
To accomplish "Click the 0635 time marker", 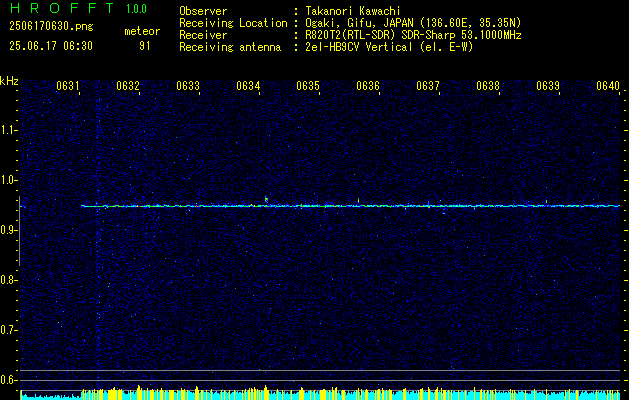I will [308, 86].
